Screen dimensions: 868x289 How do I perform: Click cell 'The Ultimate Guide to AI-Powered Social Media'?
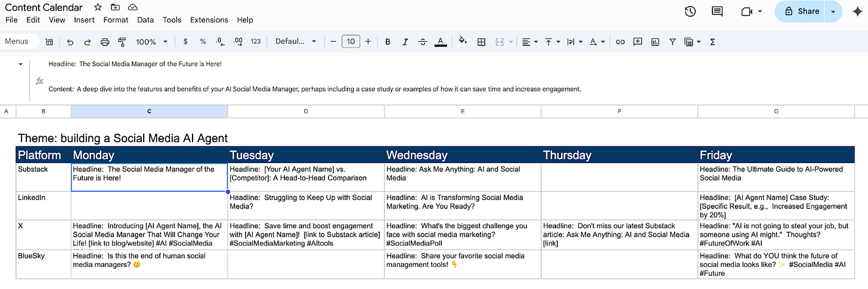click(x=776, y=177)
